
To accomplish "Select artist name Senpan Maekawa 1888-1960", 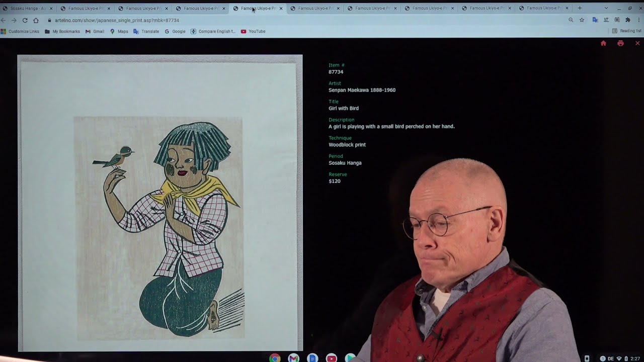I will point(362,90).
